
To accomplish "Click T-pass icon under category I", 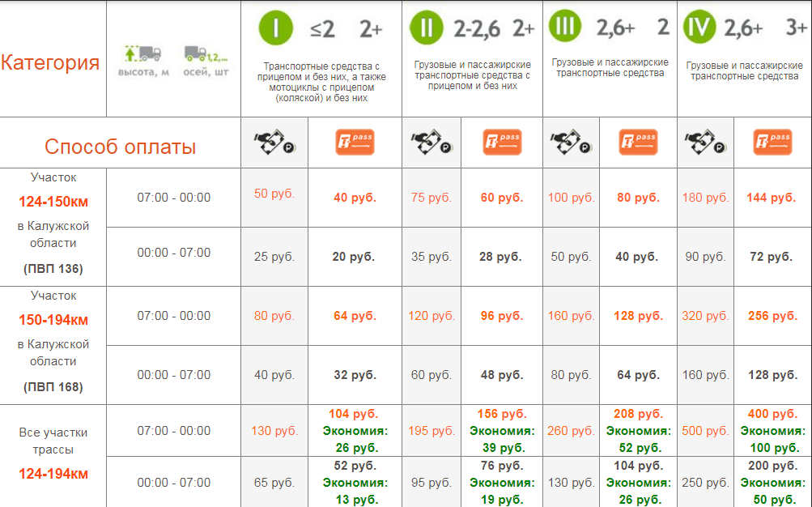I will 355,142.
